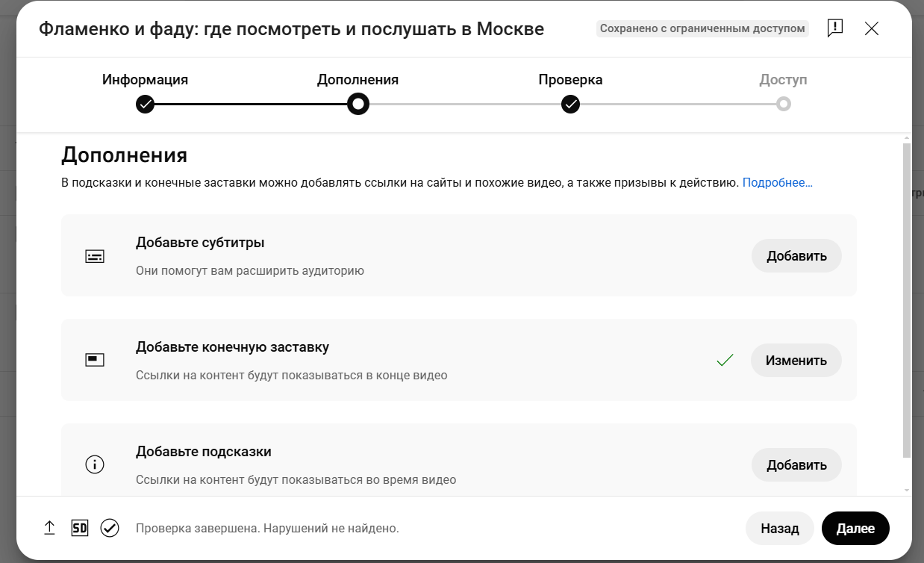This screenshot has width=924, height=563.
Task: Click the end screen icon
Action: pyautogui.click(x=95, y=361)
